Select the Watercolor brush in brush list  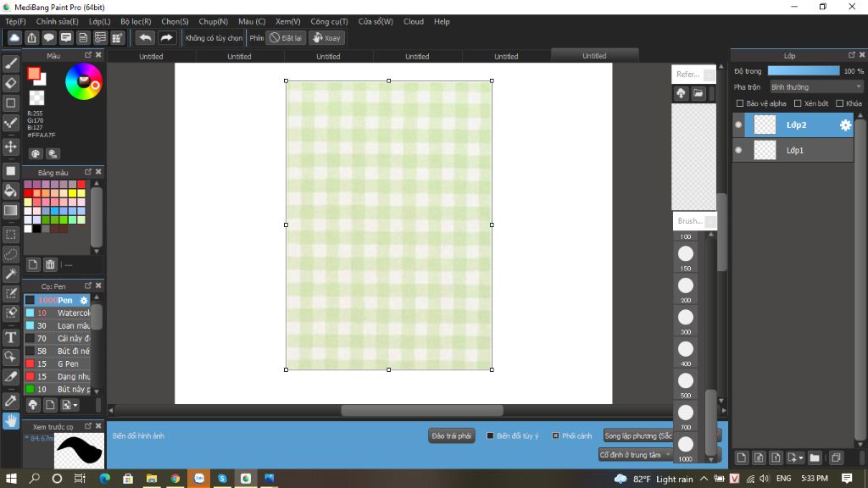(73, 313)
